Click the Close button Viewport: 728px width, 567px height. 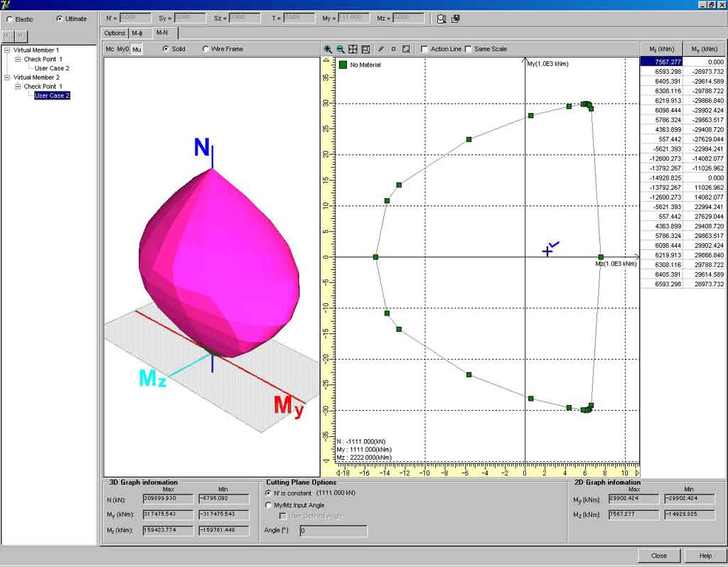coord(658,556)
